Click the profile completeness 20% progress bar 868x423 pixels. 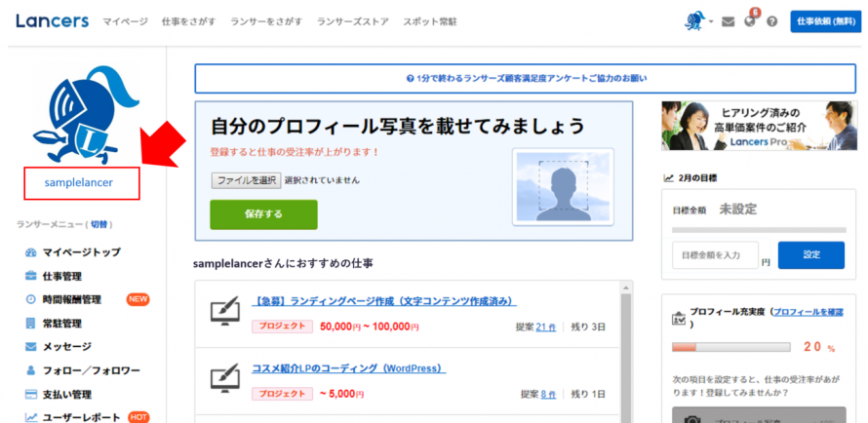pyautogui.click(x=730, y=347)
